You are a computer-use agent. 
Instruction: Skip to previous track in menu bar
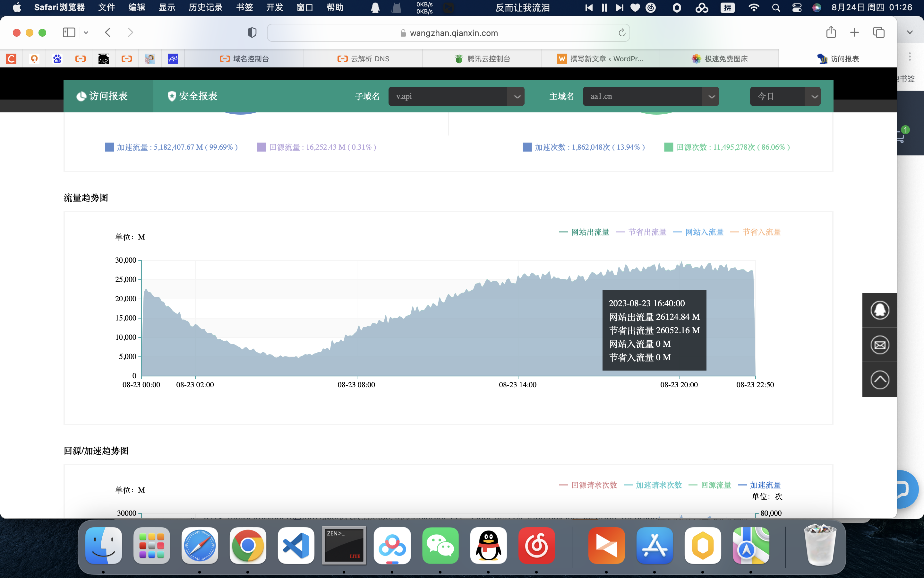click(589, 8)
